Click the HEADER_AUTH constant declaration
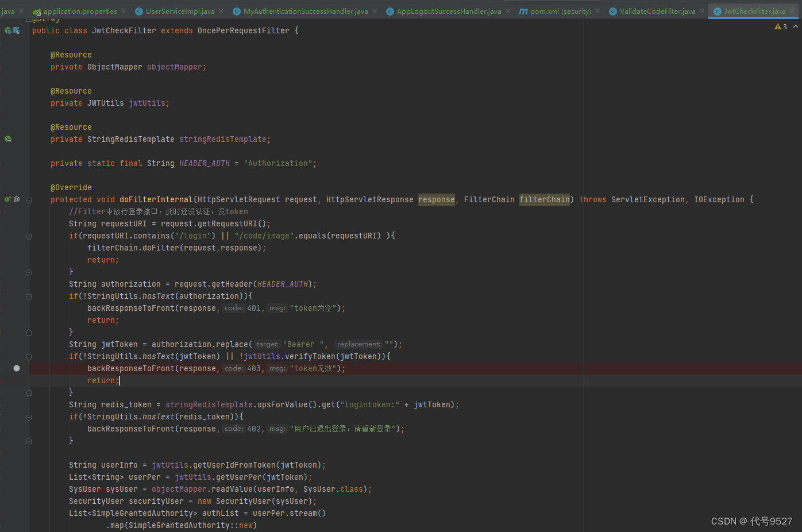Viewport: 802px width, 532px height. pos(205,163)
